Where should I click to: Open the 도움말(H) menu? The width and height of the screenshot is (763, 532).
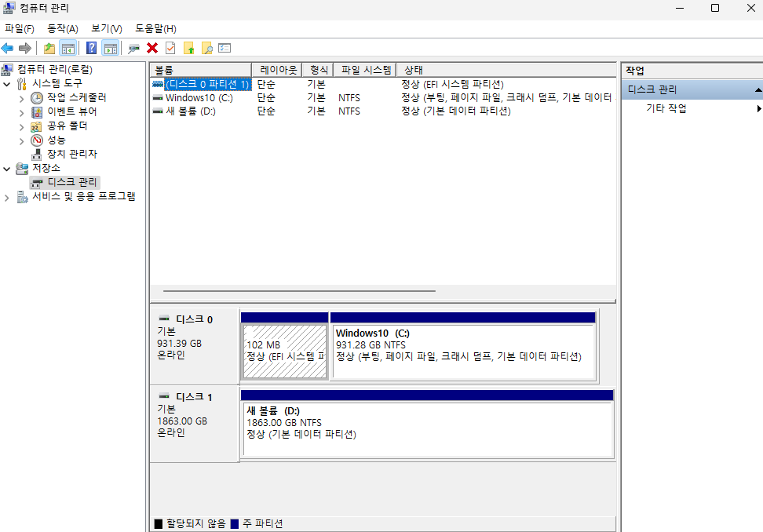155,29
